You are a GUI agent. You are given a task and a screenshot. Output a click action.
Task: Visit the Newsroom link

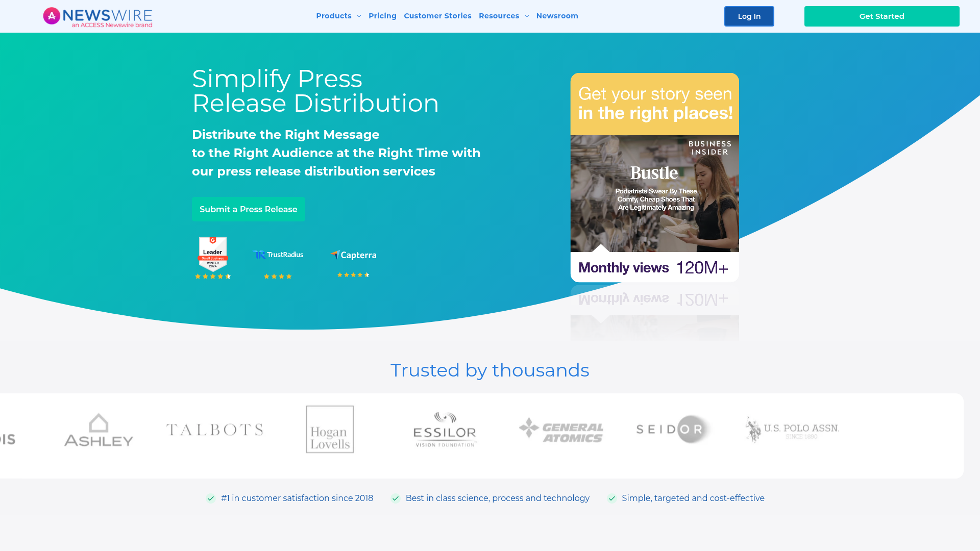(x=557, y=16)
